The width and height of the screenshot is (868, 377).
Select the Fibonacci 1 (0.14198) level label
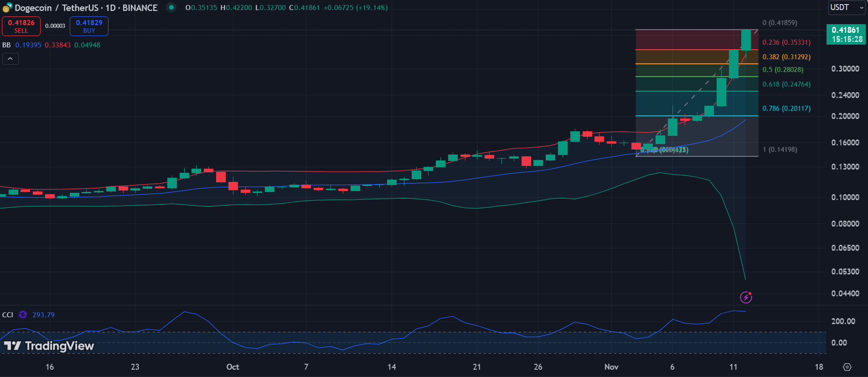[x=780, y=150]
